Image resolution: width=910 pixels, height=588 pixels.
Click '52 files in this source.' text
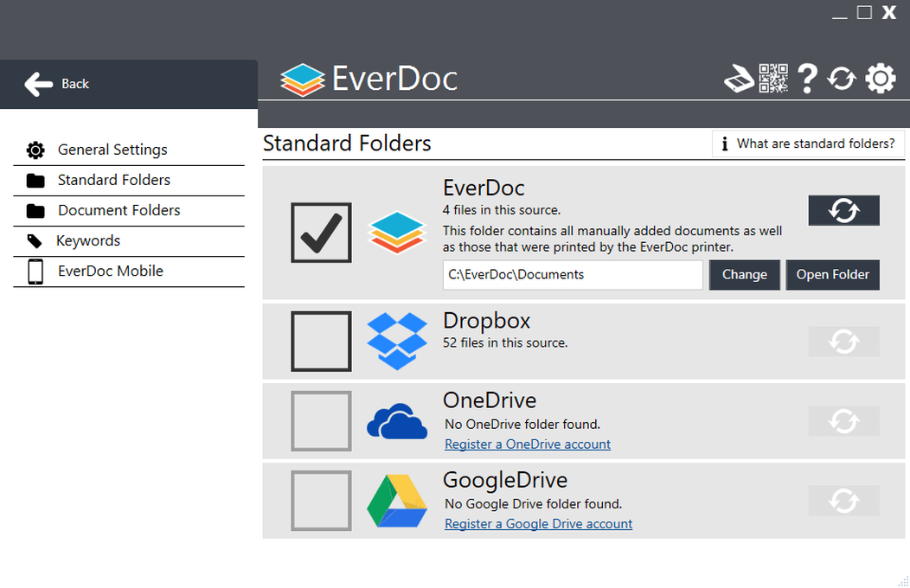(505, 342)
